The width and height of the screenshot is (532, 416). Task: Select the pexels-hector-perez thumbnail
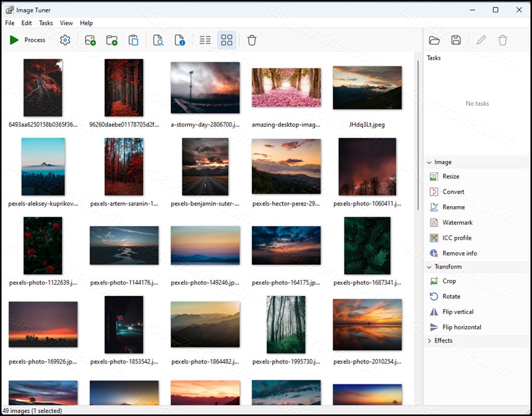(286, 167)
